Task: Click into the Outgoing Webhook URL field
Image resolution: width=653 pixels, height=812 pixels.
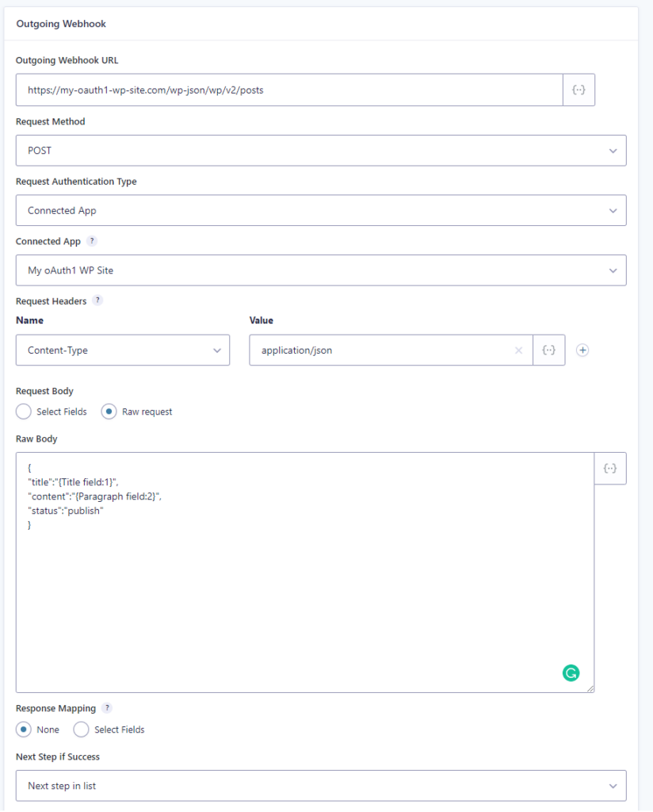Action: (x=289, y=90)
